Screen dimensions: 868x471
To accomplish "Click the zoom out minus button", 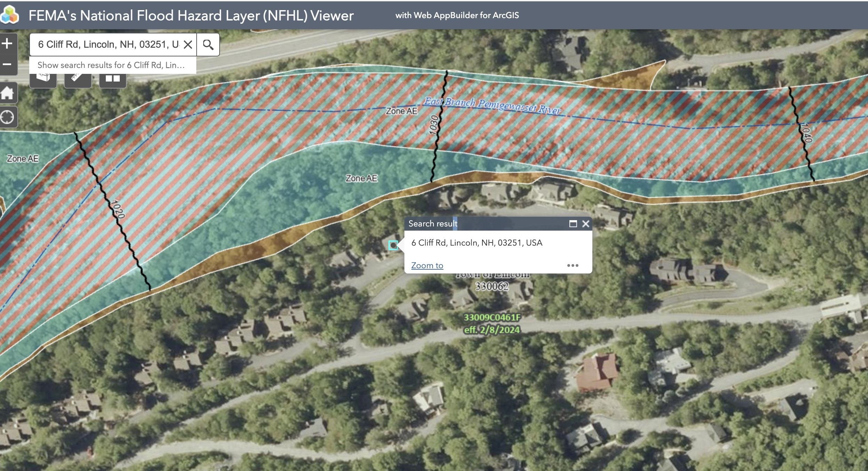I will (7, 64).
